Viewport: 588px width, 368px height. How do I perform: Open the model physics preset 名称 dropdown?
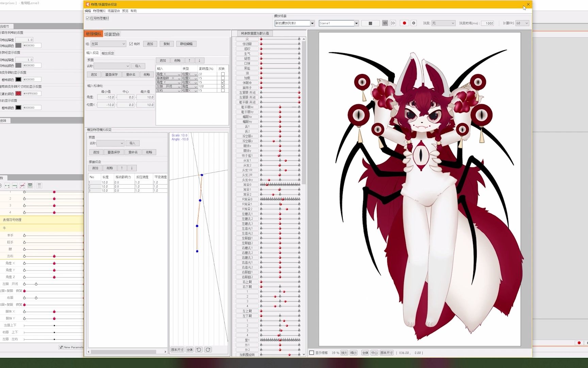[111, 143]
